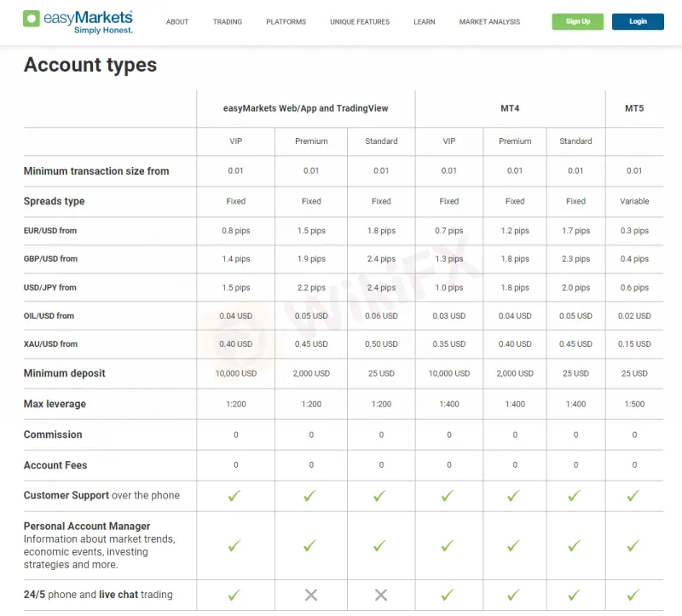The width and height of the screenshot is (682, 616).
Task: Click Personal Account Manager checkmark for Web/App Standard
Action: pyautogui.click(x=379, y=545)
